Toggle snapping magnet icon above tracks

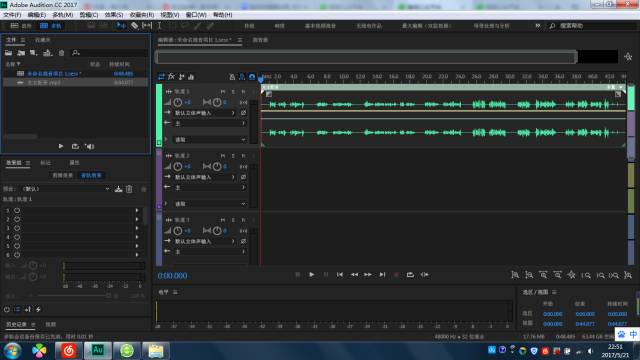tap(251, 77)
